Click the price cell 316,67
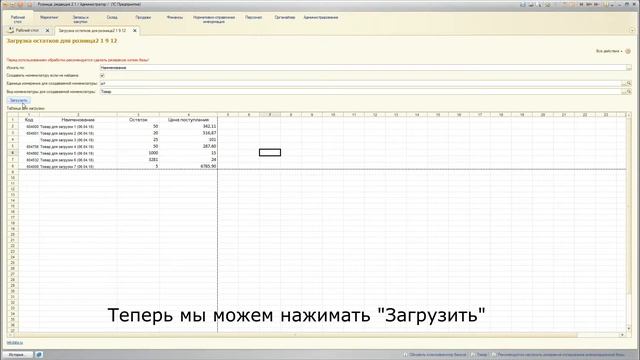Image resolution: width=640 pixels, height=360 pixels. point(188,133)
